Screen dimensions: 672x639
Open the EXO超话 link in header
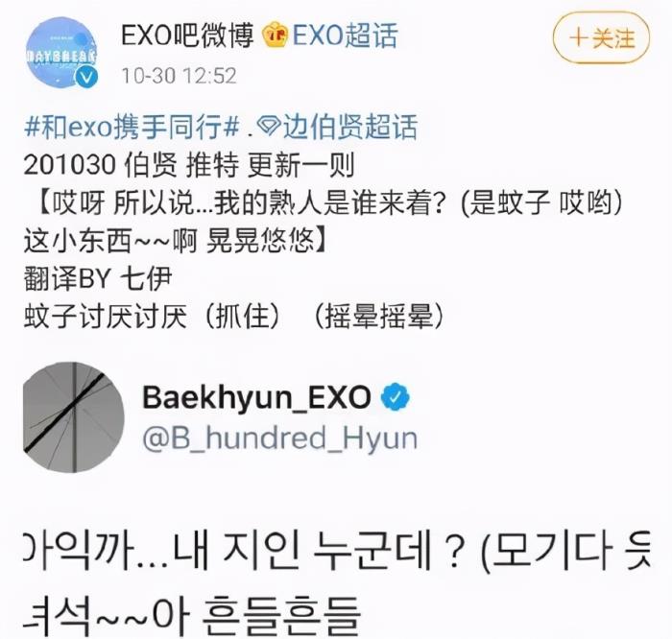345,35
